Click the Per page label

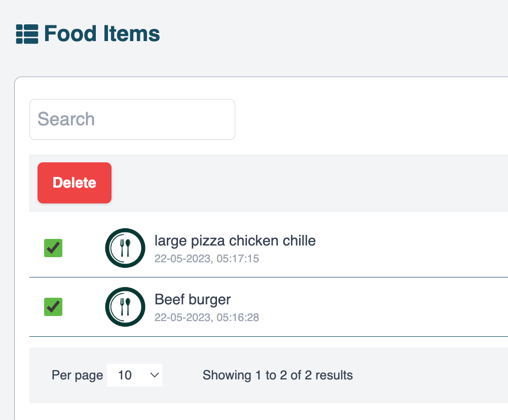click(77, 375)
